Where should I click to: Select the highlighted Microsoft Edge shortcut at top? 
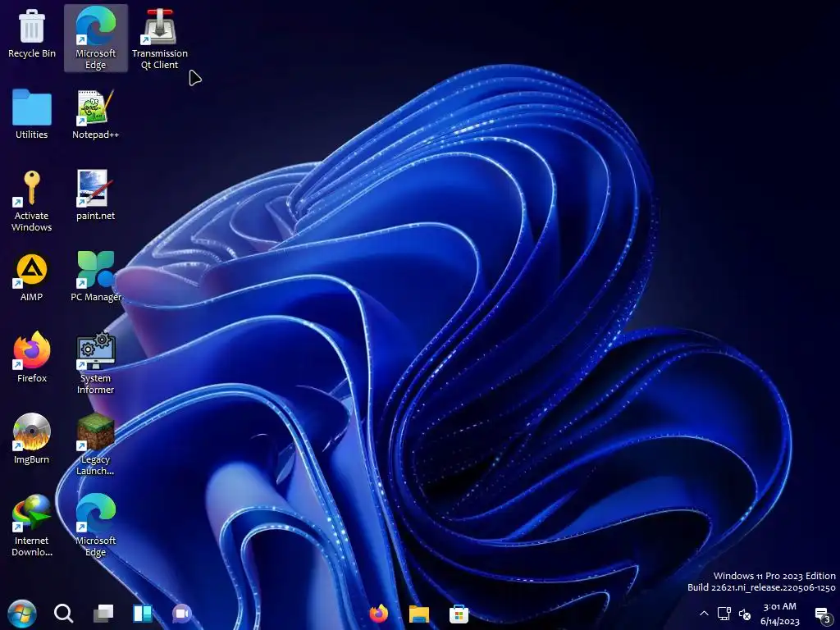(96, 38)
